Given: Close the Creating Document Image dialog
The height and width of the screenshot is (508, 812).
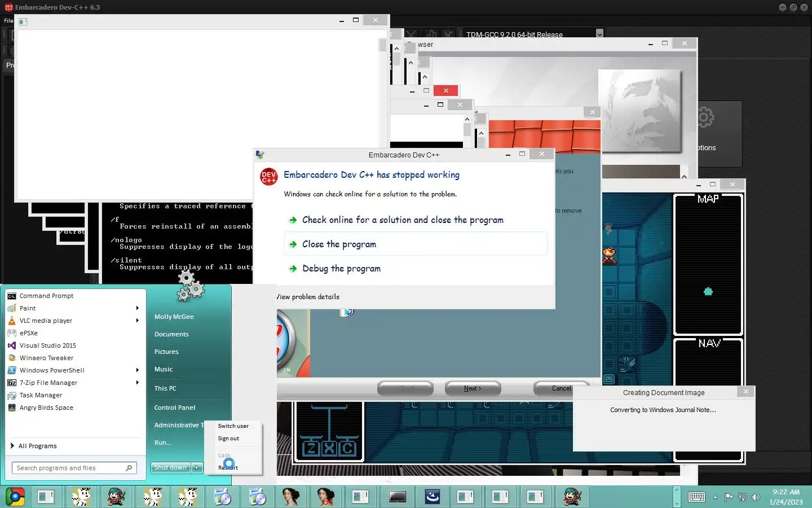Looking at the screenshot, I should click(x=745, y=392).
